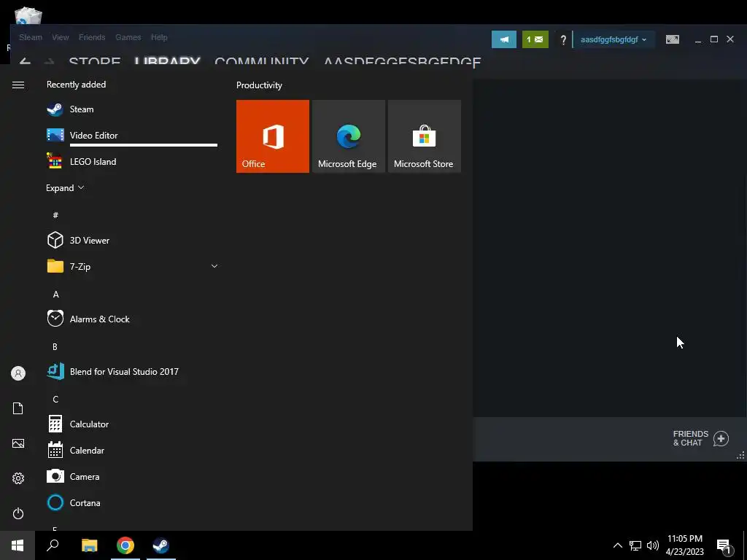747x560 pixels.
Task: Click the Power button in Start
Action: point(18,513)
